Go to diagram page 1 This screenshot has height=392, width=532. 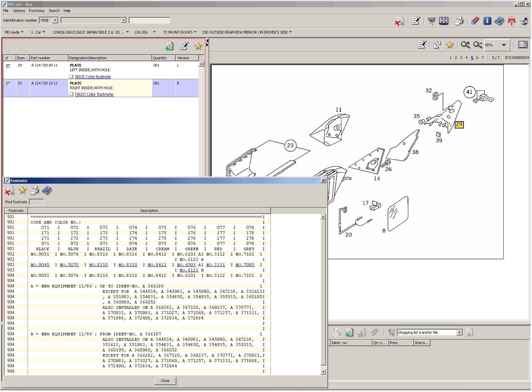[450, 58]
